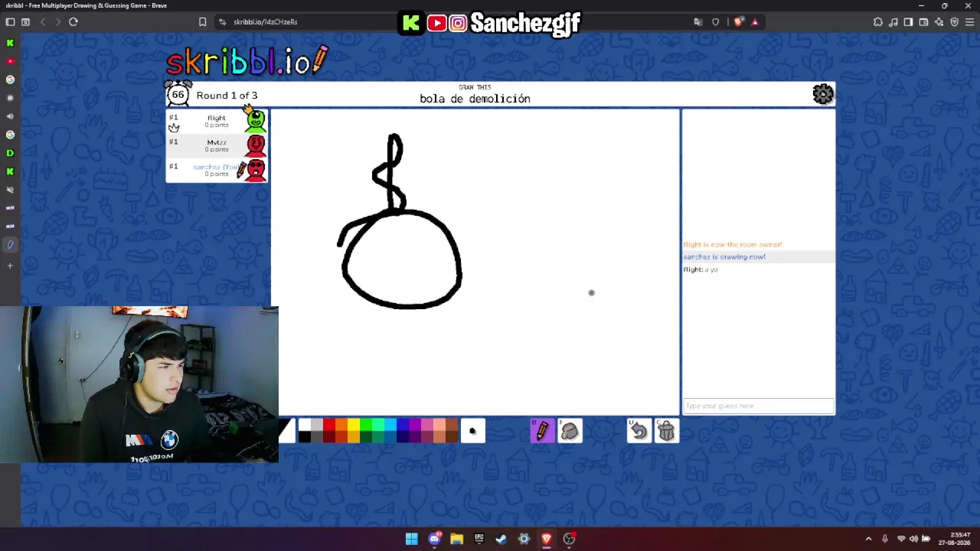Pick the bright red color swatch

[x=329, y=425]
